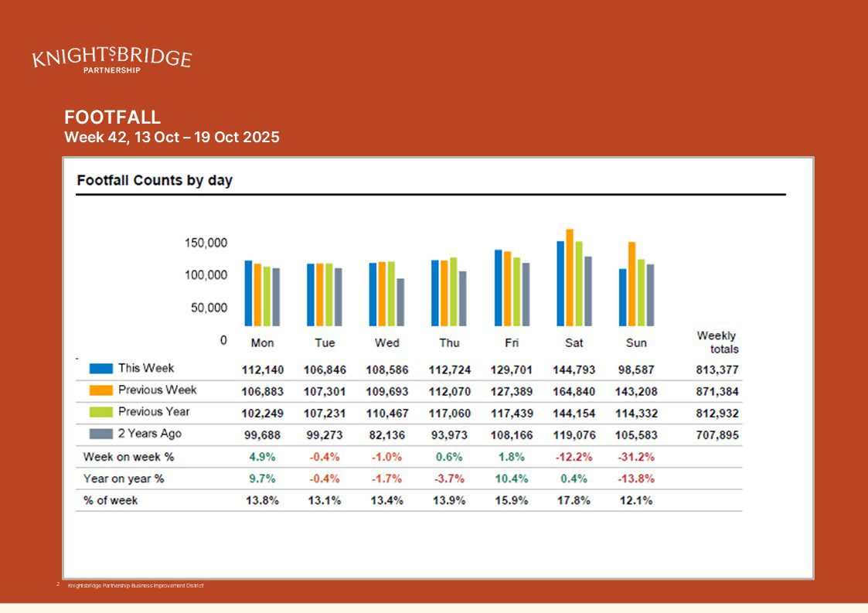Select the Thu axis label
Image resolution: width=868 pixels, height=613 pixels.
coord(449,342)
